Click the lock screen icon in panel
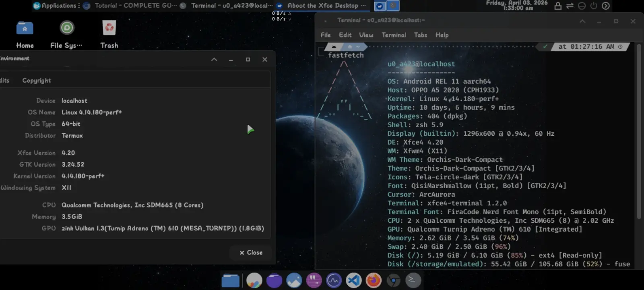 point(558,6)
